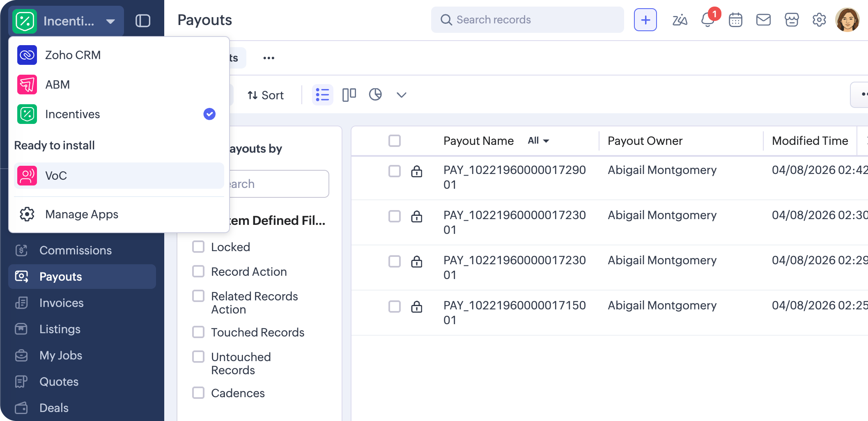Switch to chart view
This screenshot has height=421, width=868.
(375, 95)
